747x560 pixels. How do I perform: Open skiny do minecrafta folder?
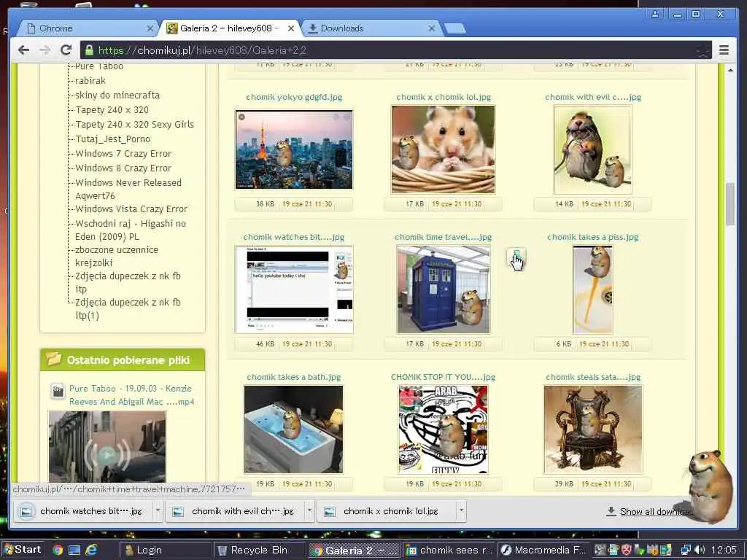117,96
